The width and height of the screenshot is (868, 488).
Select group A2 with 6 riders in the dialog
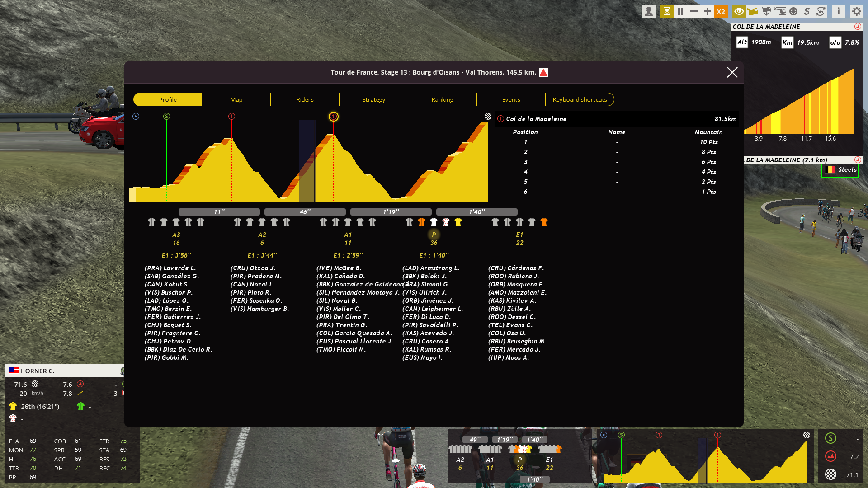(262, 239)
